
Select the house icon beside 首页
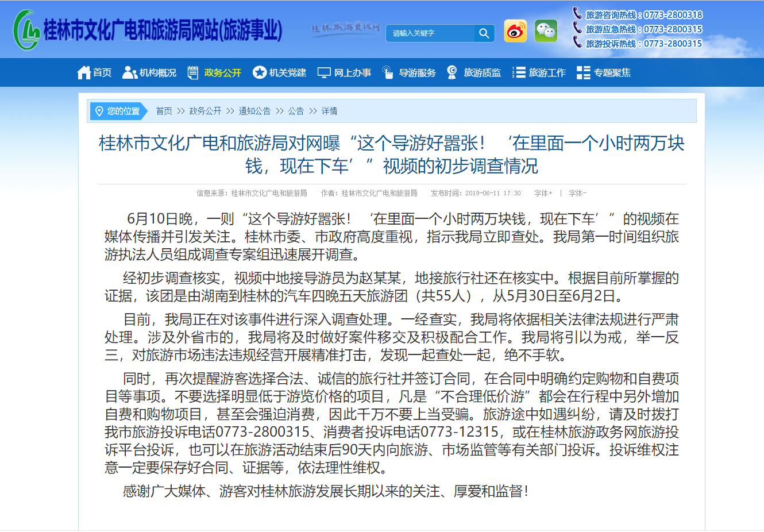[x=83, y=72]
